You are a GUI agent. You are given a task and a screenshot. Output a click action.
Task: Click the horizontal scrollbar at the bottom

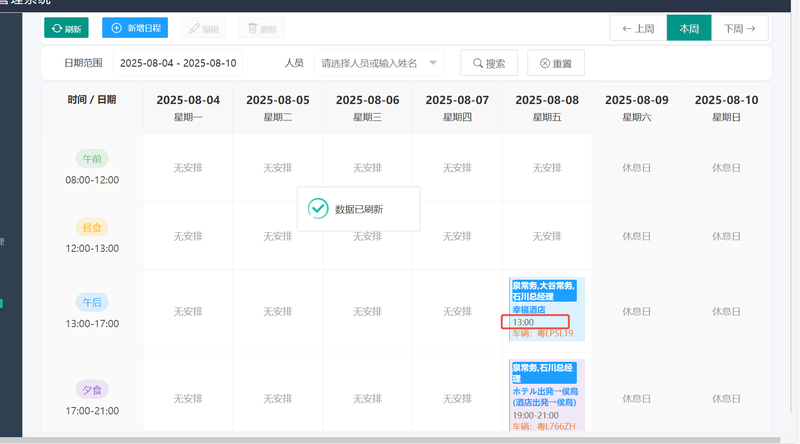pos(390,440)
